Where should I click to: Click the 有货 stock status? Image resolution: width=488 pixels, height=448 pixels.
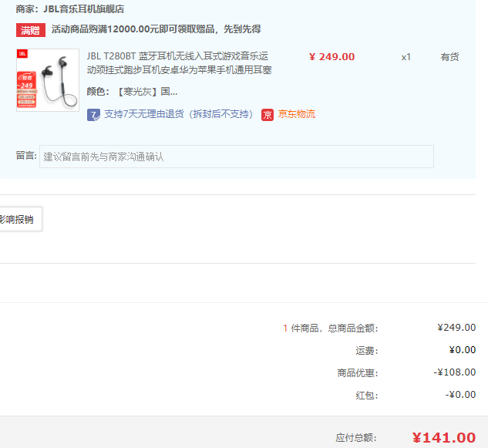coord(449,57)
